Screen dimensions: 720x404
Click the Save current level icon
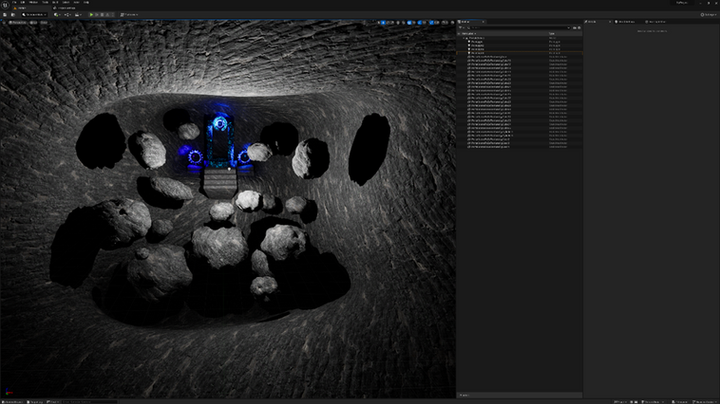point(5,15)
